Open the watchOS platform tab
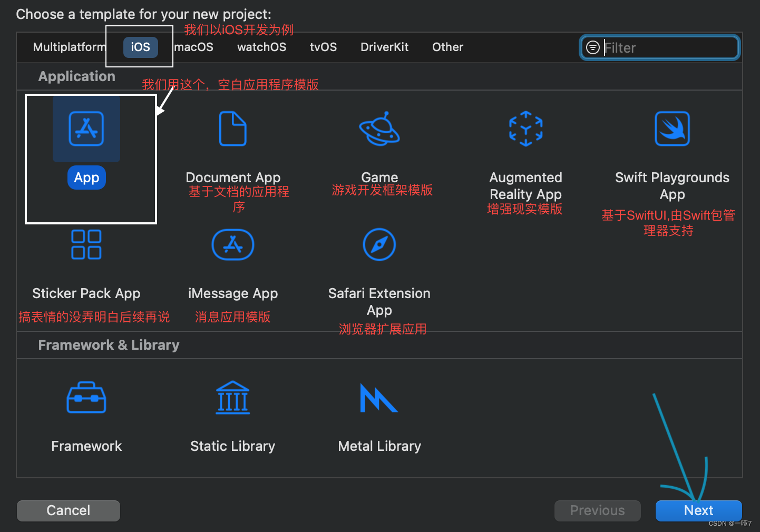 click(262, 47)
